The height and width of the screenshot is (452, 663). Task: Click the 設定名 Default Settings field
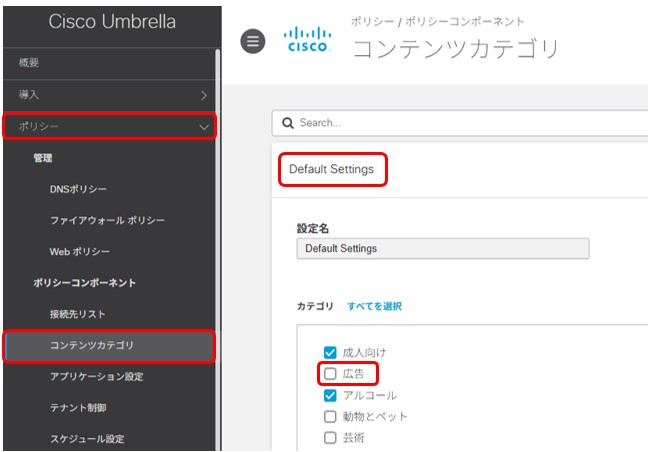tap(443, 249)
